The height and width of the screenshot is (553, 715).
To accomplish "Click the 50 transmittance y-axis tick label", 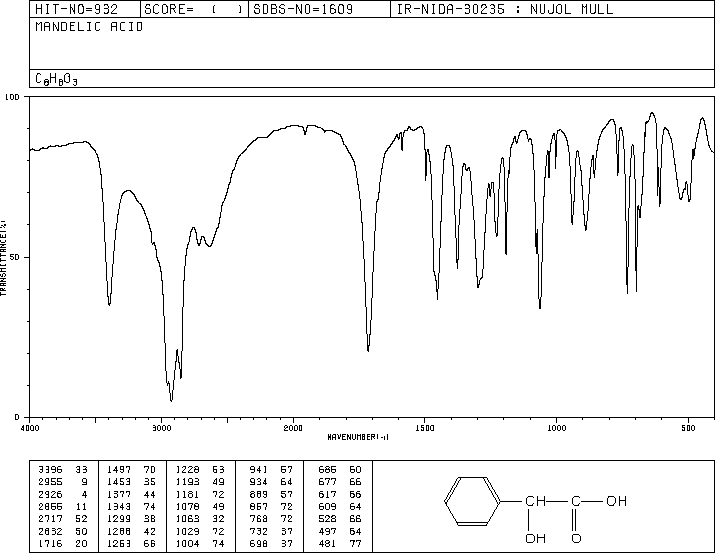I will 15,258.
